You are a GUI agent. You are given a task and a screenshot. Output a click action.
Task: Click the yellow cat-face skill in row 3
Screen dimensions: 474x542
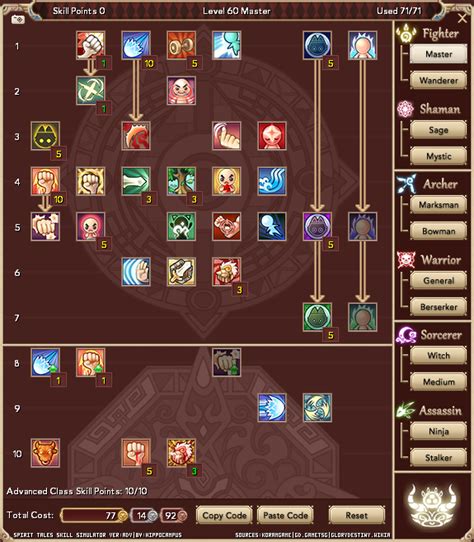[45, 136]
